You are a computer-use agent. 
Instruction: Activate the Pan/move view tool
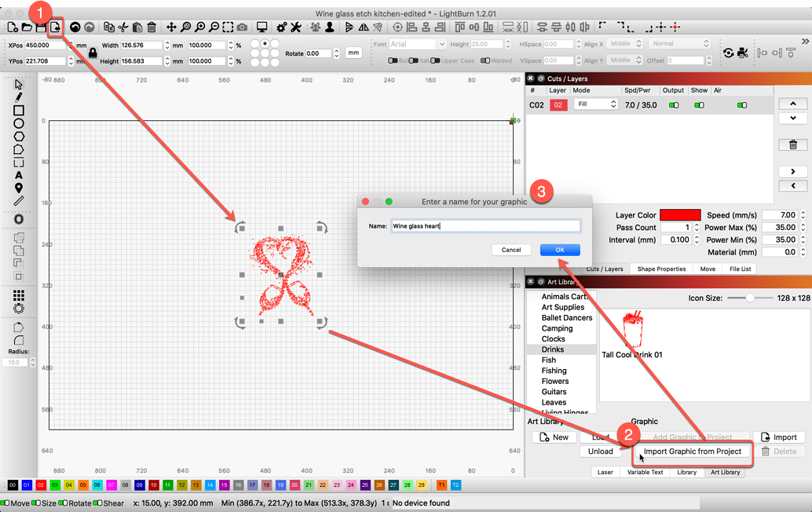171,27
